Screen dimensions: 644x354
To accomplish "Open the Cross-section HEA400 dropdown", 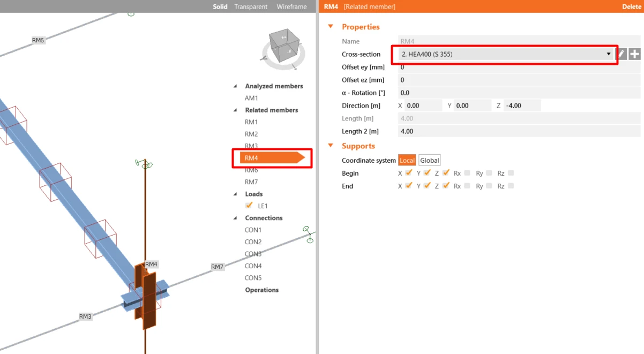I will (x=506, y=54).
